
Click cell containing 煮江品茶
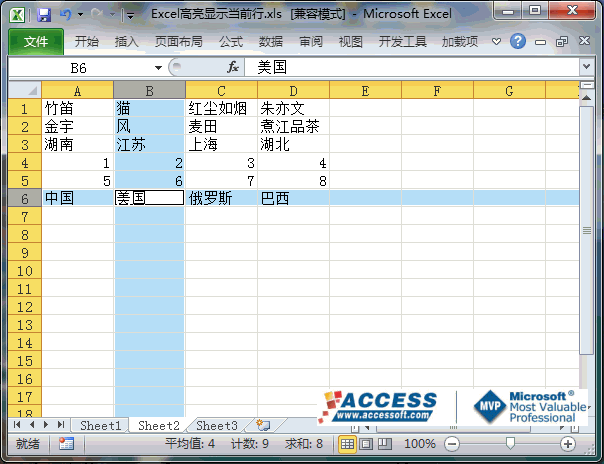293,126
